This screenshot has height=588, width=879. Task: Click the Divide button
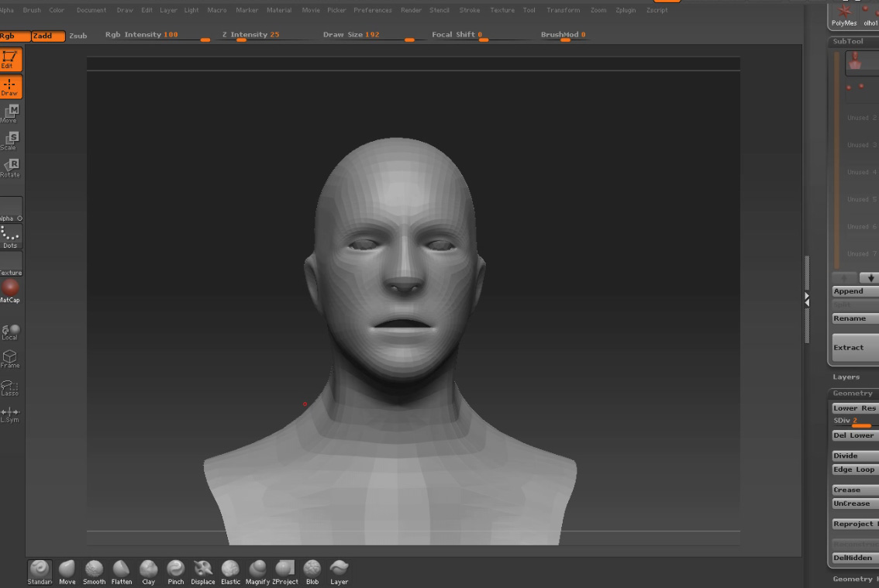tap(854, 456)
